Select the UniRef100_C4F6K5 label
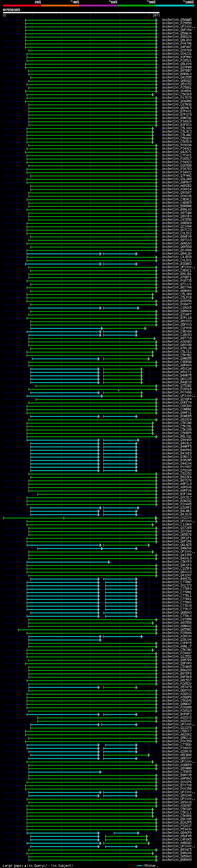Screen dimensions: 197x868 pos(177,839)
